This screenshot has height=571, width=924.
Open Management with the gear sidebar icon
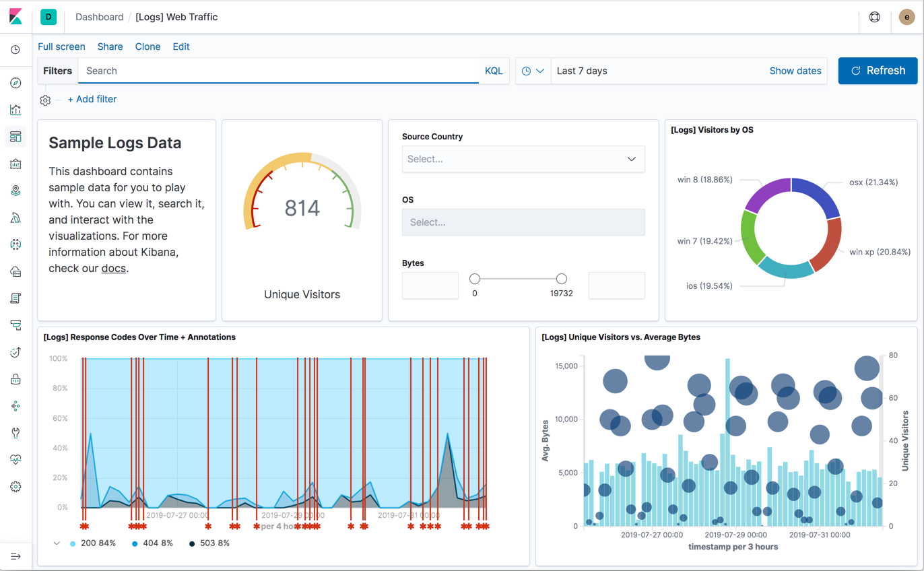click(15, 487)
